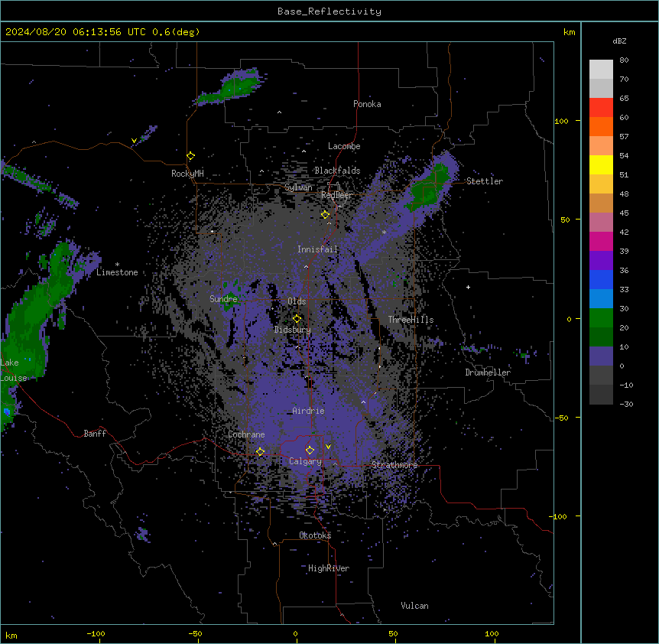Viewport: 659px width, 644px height.
Task: Click the HighRiver label
Action: 329,568
